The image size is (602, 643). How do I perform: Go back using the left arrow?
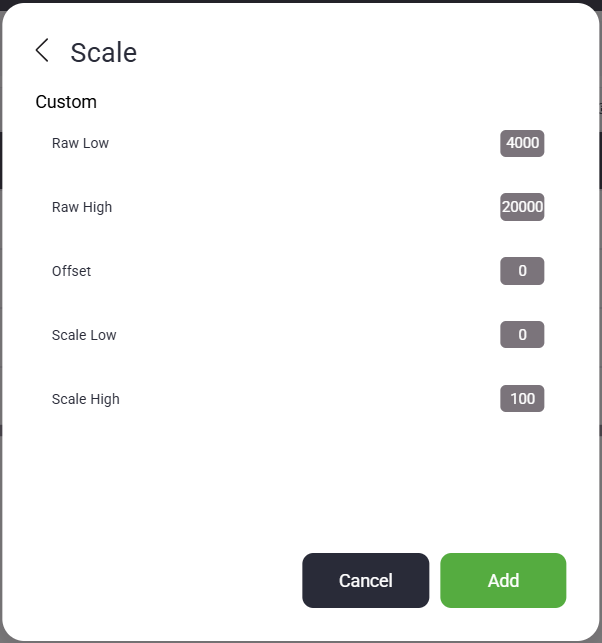click(42, 51)
